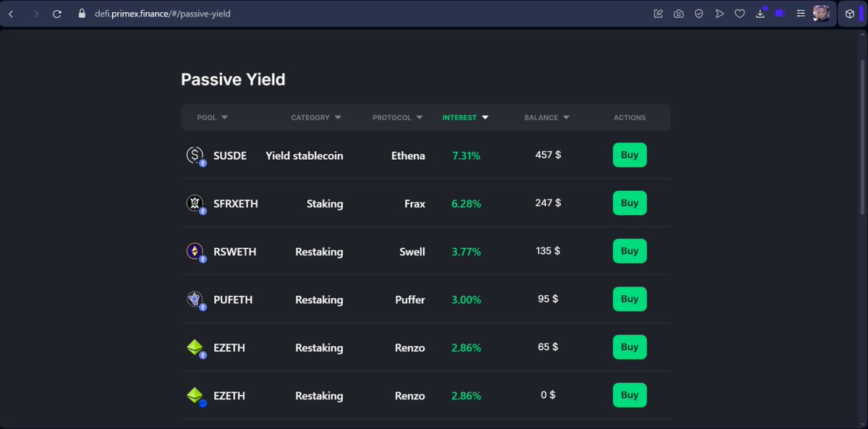Select the SUSDE pool name
This screenshot has width=868, height=429.
click(x=230, y=156)
